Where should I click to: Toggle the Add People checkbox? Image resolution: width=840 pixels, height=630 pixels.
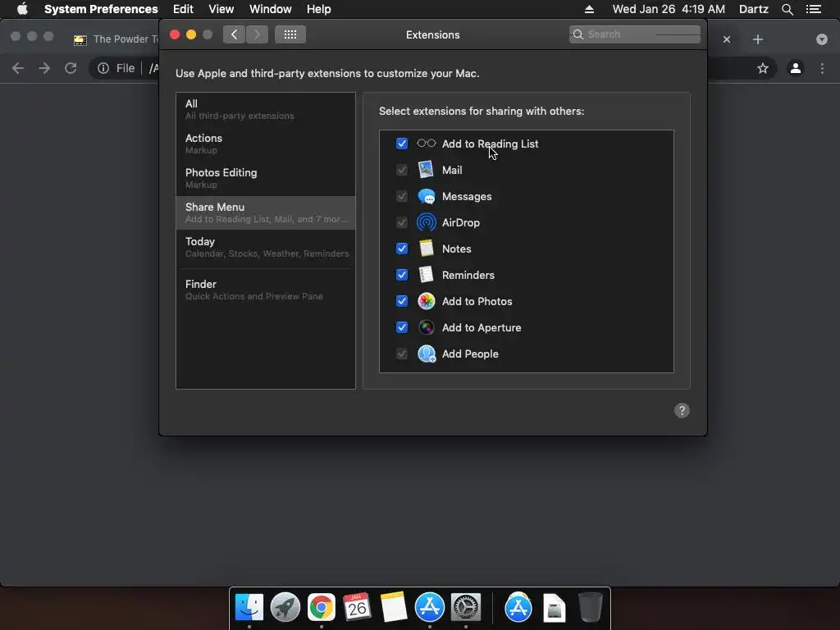[402, 354]
